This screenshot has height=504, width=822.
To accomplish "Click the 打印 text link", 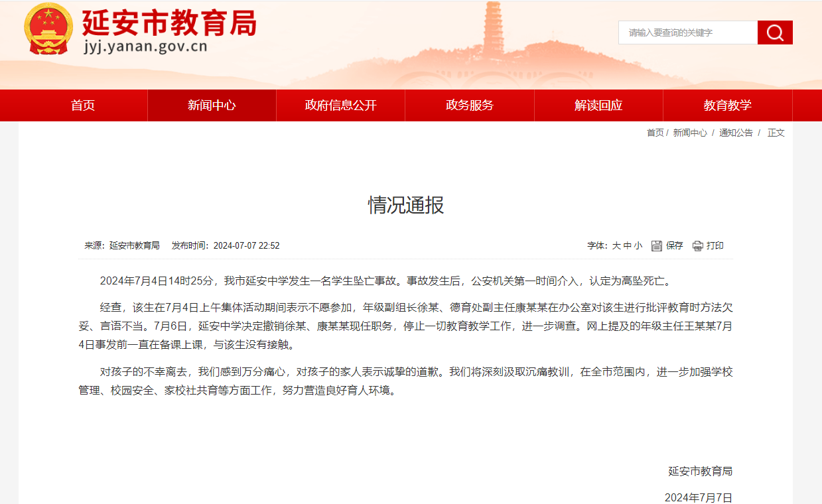I will [x=715, y=245].
